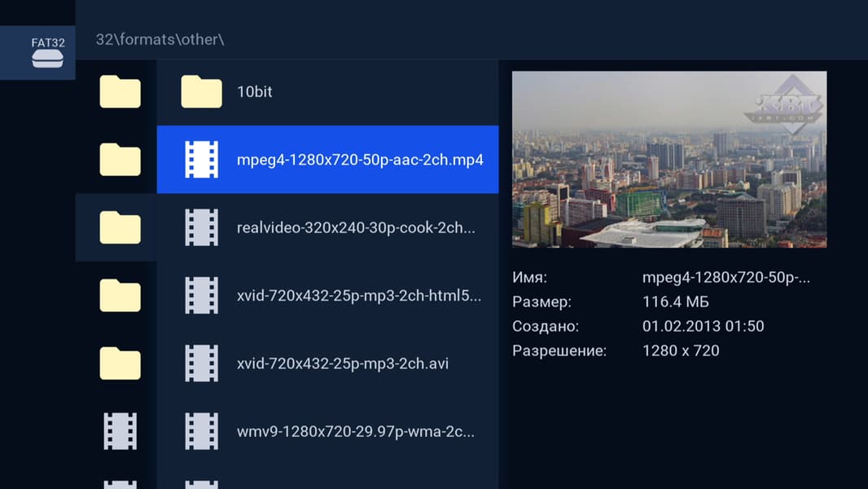
Task: Click film icon of xvid html5 file
Action: point(201,296)
